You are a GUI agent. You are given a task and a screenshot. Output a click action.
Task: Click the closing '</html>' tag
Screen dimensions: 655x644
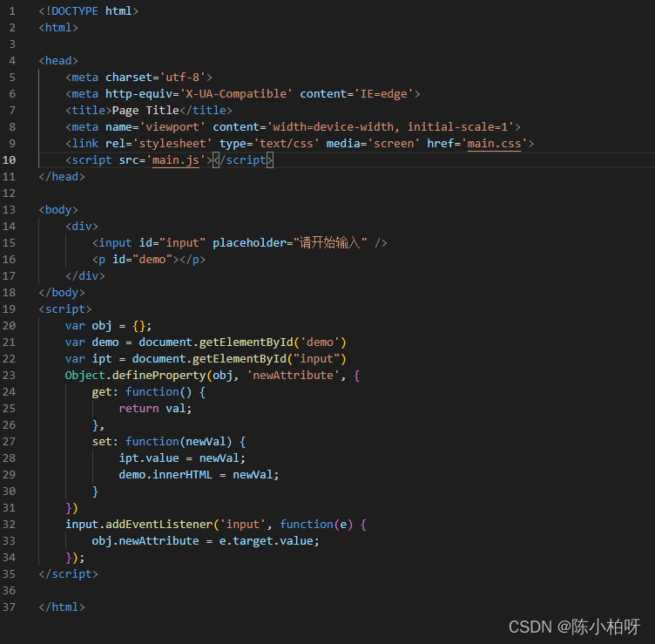pos(62,607)
